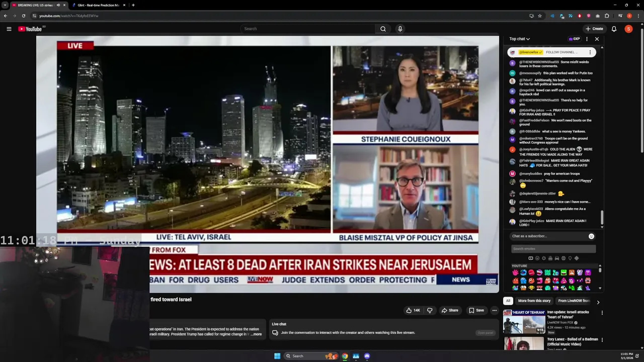Open options for Tory Lanez video
This screenshot has height=362, width=644.
602,339
